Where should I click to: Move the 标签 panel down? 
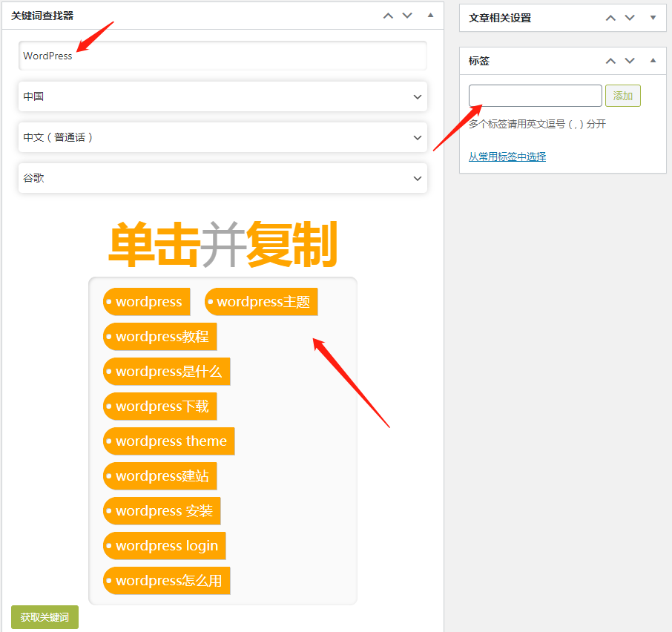(630, 60)
